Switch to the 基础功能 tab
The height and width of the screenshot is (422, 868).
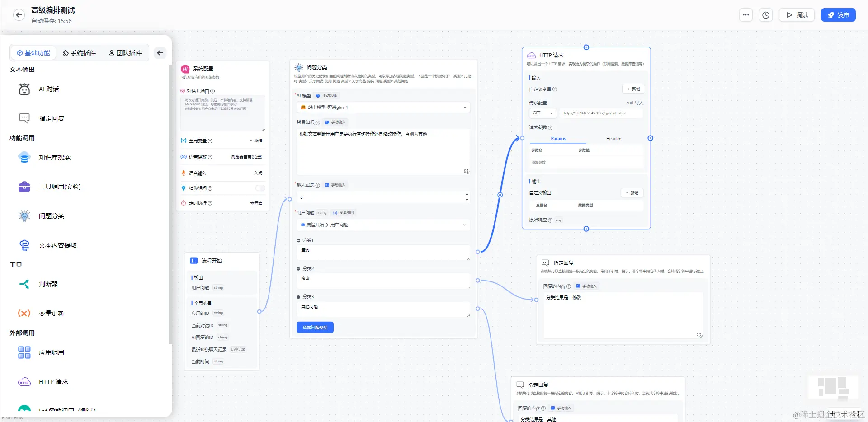(33, 53)
